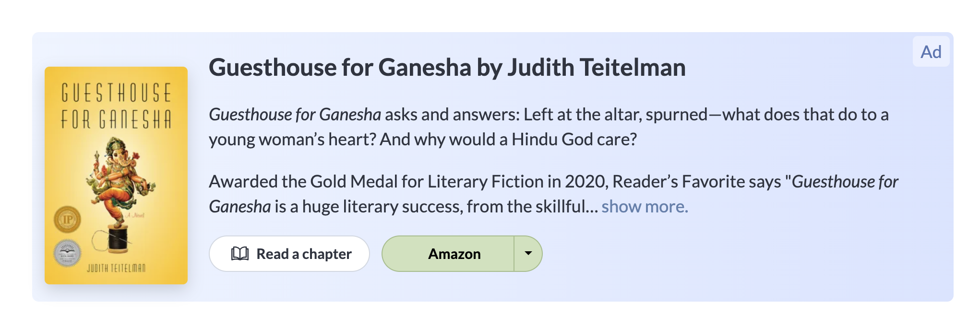
Task: Click 'Judith Teitelman' in the ad heading
Action: (x=597, y=67)
